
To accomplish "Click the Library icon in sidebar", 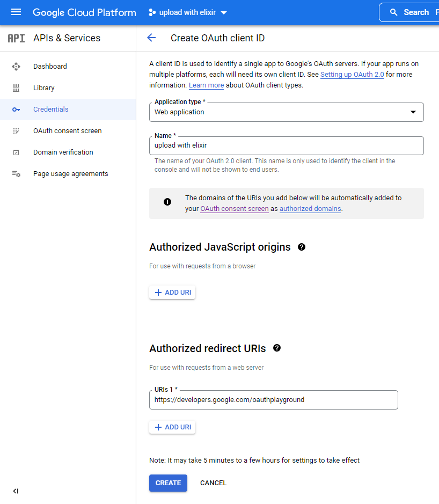I will coord(16,88).
